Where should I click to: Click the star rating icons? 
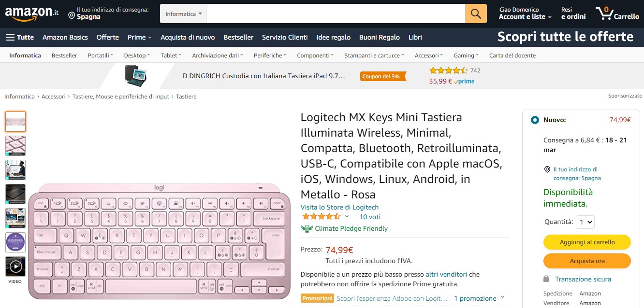pyautogui.click(x=321, y=217)
